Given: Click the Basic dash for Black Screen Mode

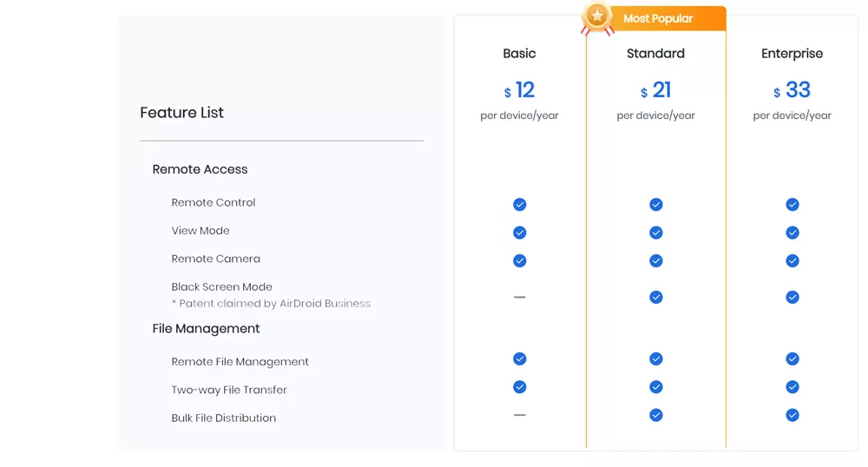Looking at the screenshot, I should pyautogui.click(x=519, y=297).
